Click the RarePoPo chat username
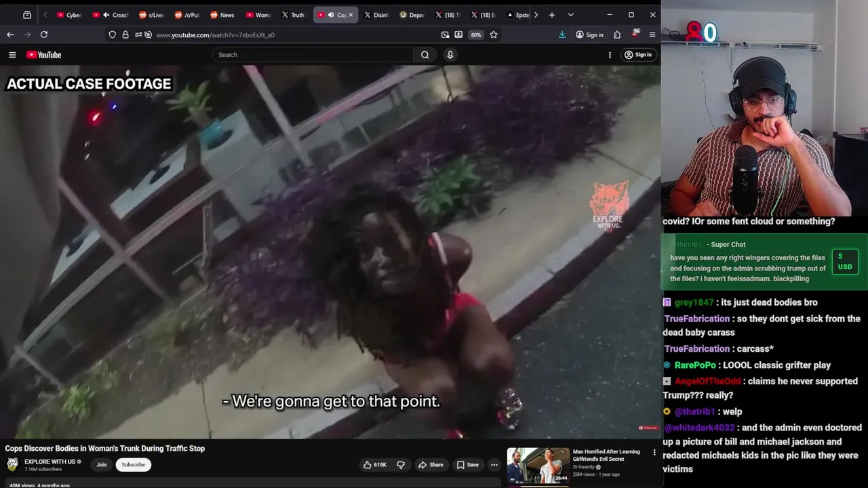The width and height of the screenshot is (868, 488). click(x=695, y=365)
